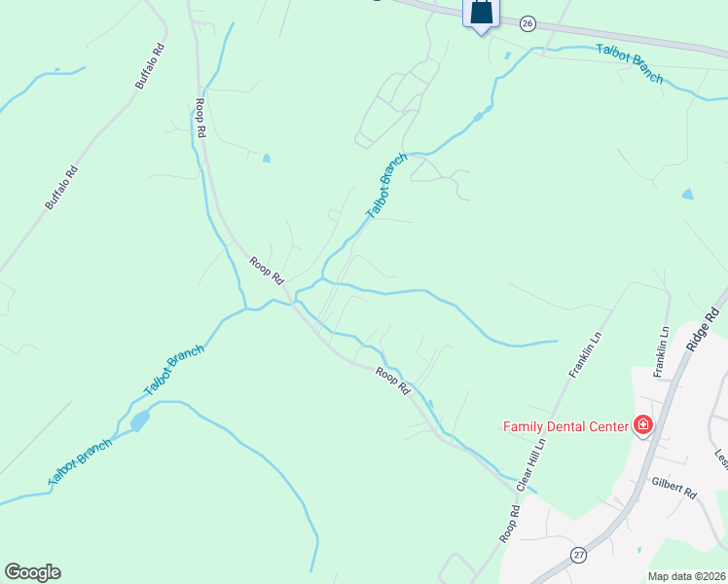This screenshot has height=584, width=728.
Task: Click the small lake on Talbot Branch
Action: point(140,420)
